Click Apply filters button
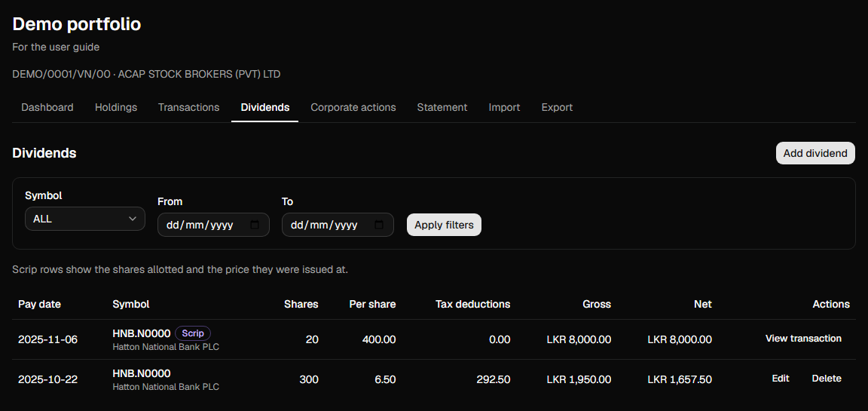The width and height of the screenshot is (868, 411). click(x=444, y=225)
